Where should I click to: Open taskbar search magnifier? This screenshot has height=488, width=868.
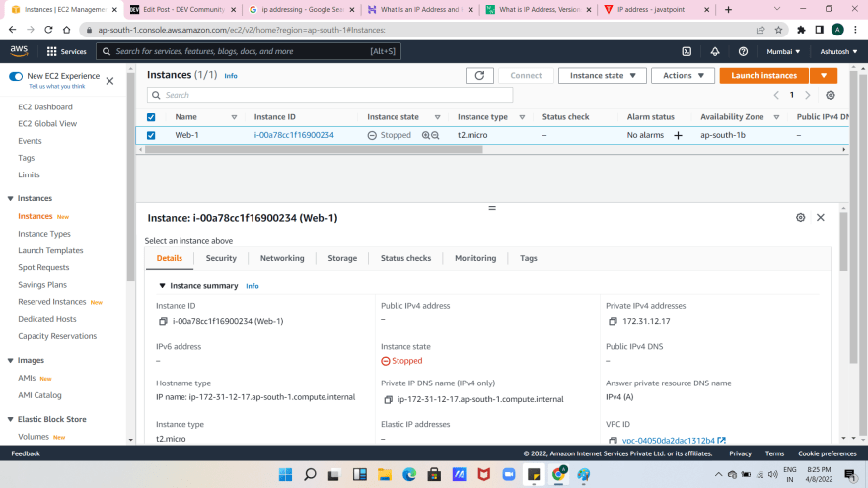pyautogui.click(x=310, y=475)
